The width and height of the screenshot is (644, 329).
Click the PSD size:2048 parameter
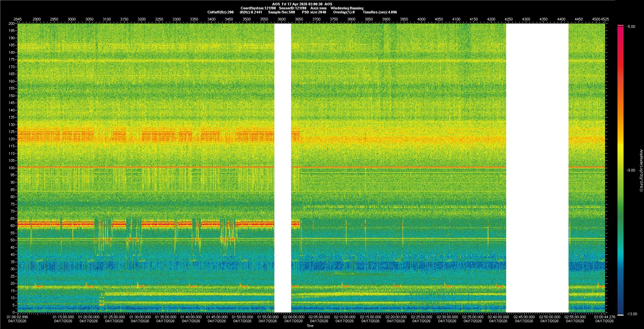coord(314,12)
